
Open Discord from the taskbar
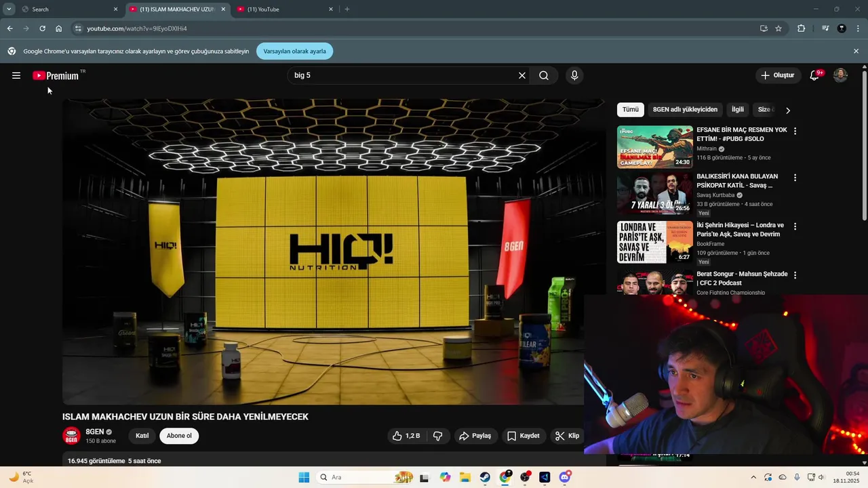click(x=565, y=477)
